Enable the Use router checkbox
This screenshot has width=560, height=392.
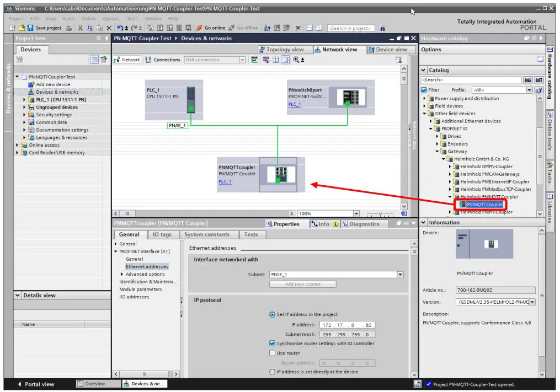[272, 353]
